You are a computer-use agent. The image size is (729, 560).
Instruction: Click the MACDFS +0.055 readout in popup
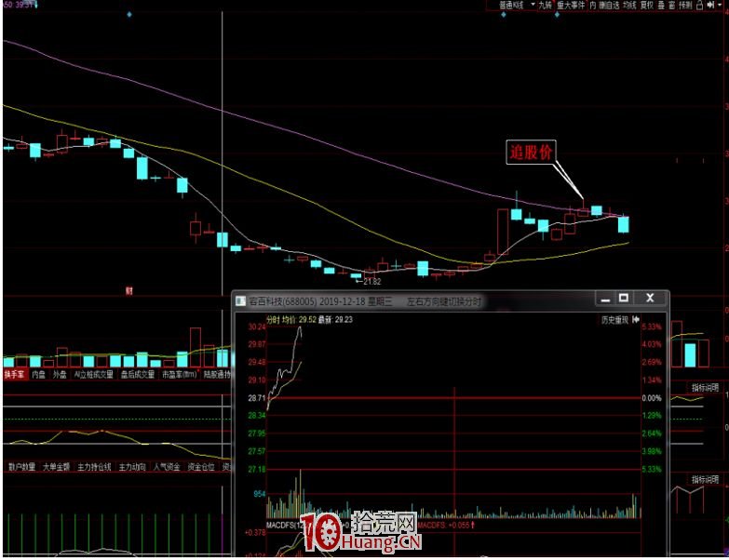(x=446, y=526)
